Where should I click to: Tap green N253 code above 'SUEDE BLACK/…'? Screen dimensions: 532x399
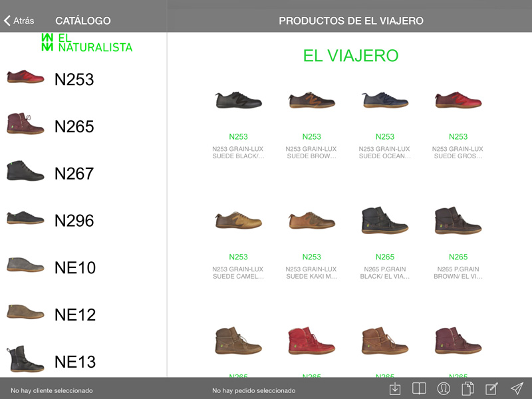click(x=239, y=137)
